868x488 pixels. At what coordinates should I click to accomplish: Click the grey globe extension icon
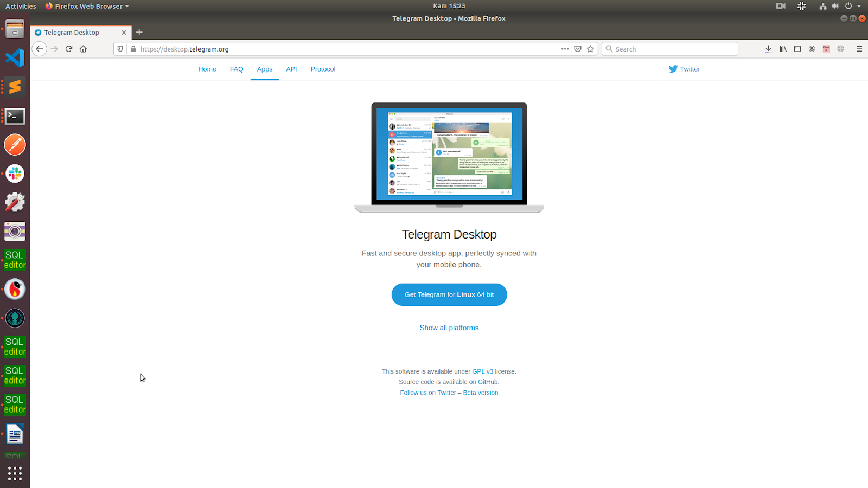click(841, 49)
